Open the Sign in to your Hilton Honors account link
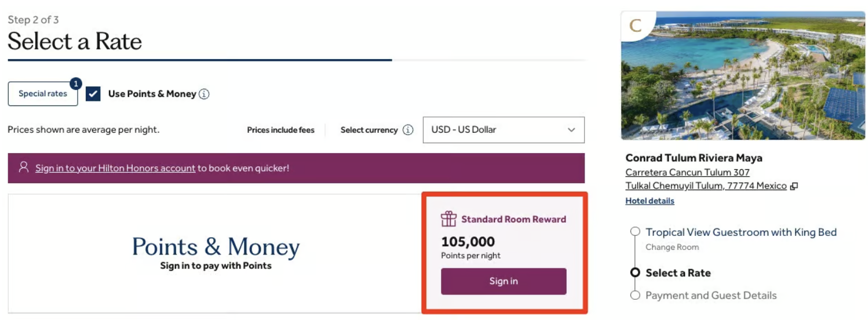Viewport: 868px width, 320px height. [115, 168]
